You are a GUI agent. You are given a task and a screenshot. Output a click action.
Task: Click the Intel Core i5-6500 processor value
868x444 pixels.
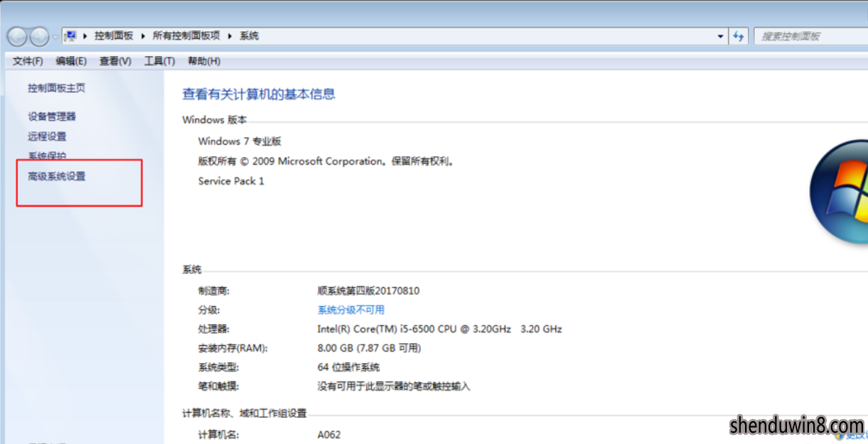(x=439, y=329)
